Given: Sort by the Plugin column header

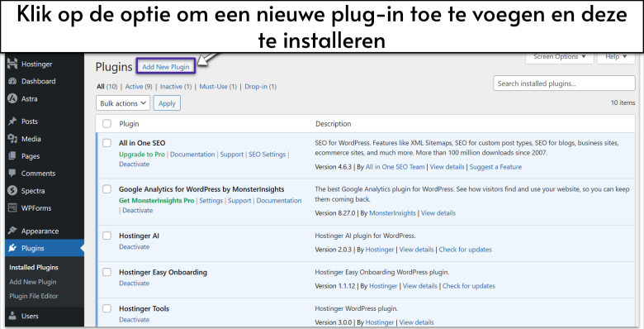Looking at the screenshot, I should point(129,124).
